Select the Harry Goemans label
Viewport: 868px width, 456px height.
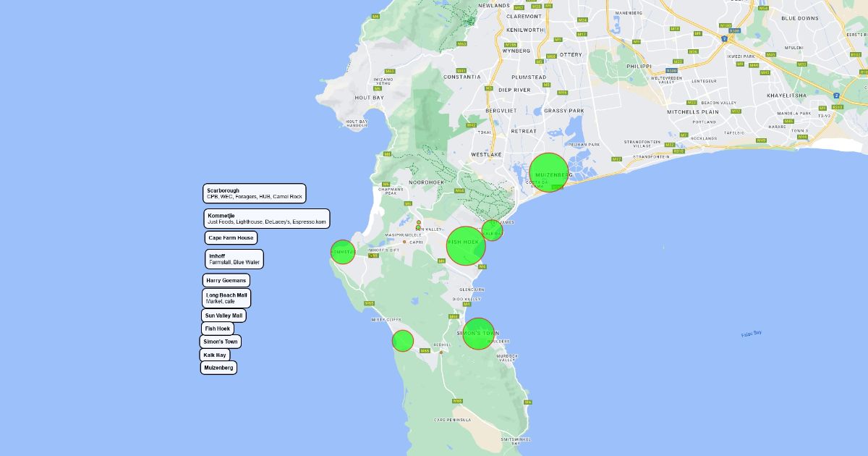click(x=226, y=280)
